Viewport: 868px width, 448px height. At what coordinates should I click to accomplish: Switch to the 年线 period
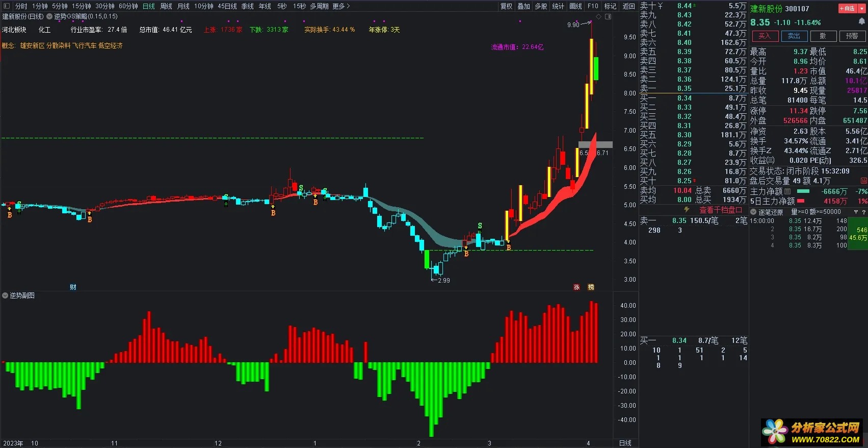[x=265, y=6]
